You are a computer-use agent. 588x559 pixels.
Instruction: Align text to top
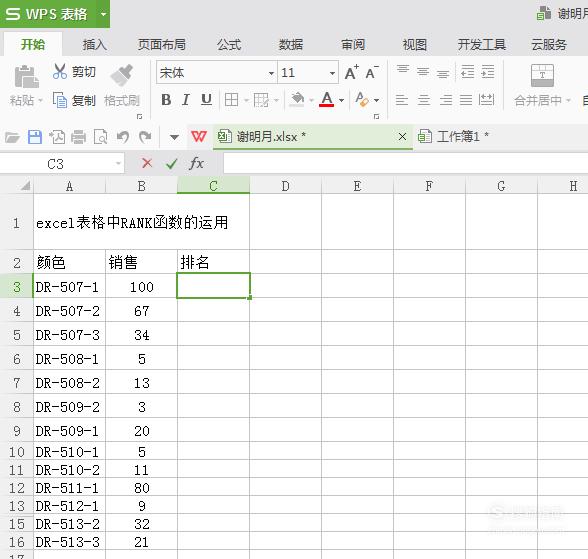(x=403, y=69)
